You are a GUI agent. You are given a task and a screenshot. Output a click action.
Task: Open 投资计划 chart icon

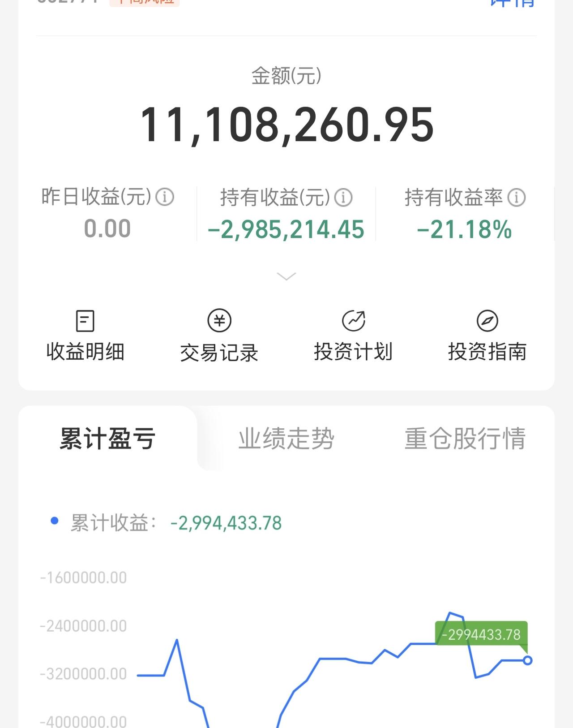pyautogui.click(x=354, y=320)
